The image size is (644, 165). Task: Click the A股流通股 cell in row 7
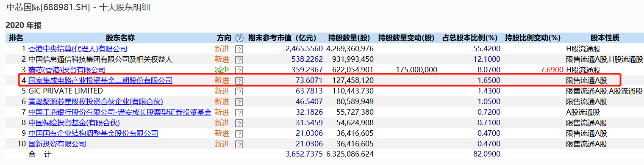point(583,112)
